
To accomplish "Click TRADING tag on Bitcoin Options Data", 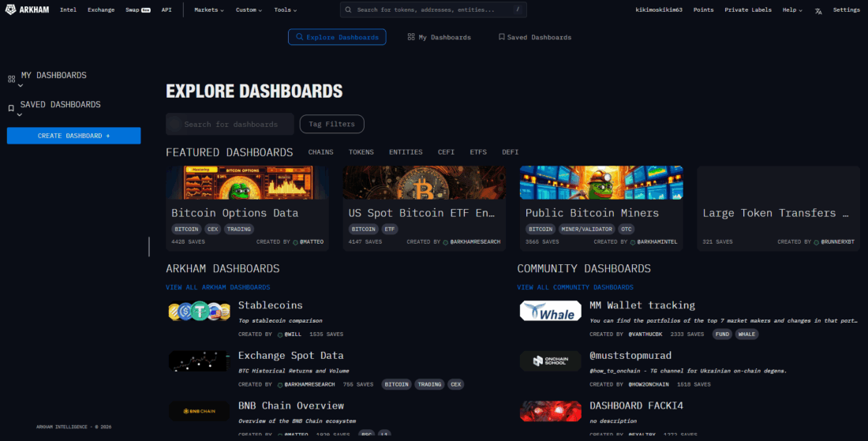I will click(238, 229).
